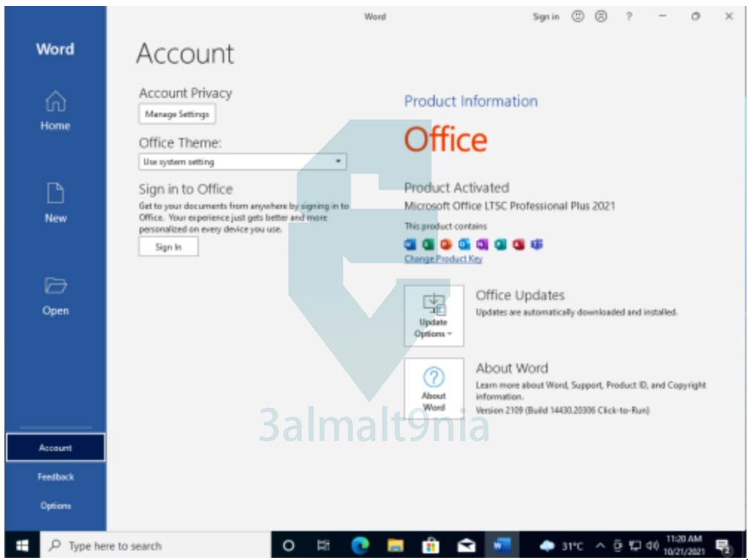Click the 'Product Activated' text
This screenshot has height=560, width=748.
coord(456,188)
